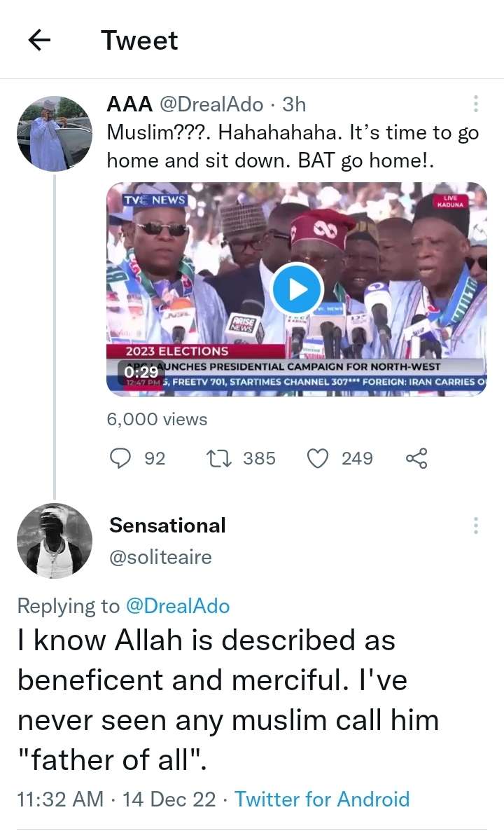This screenshot has height=831, width=504.
Task: Open the reply comment icon with 92
Action: click(x=122, y=458)
